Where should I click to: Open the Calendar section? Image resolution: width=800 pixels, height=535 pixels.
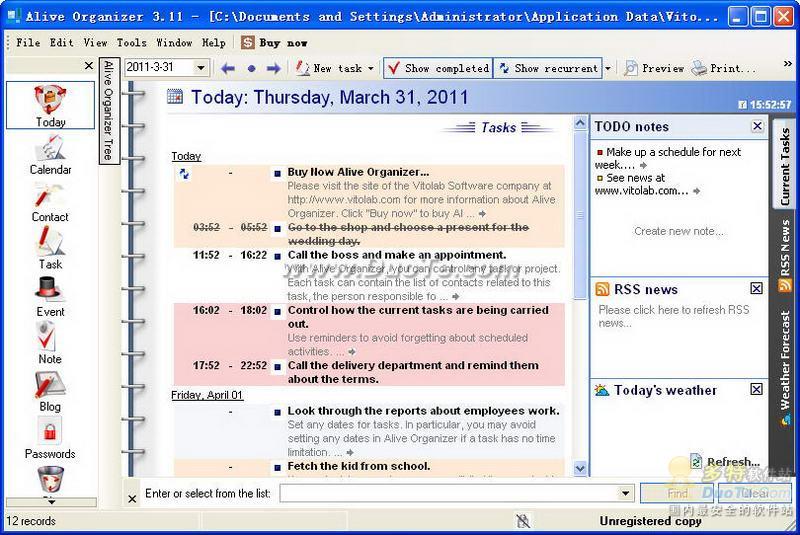click(50, 155)
